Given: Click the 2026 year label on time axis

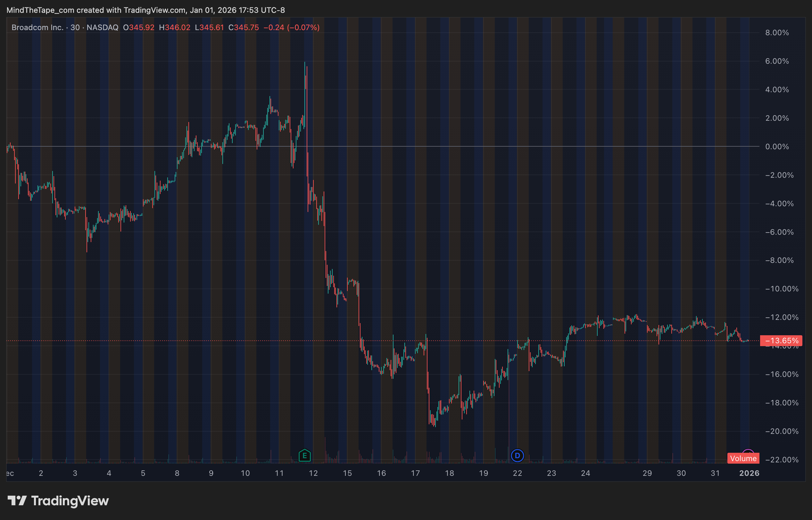Looking at the screenshot, I should coord(749,473).
